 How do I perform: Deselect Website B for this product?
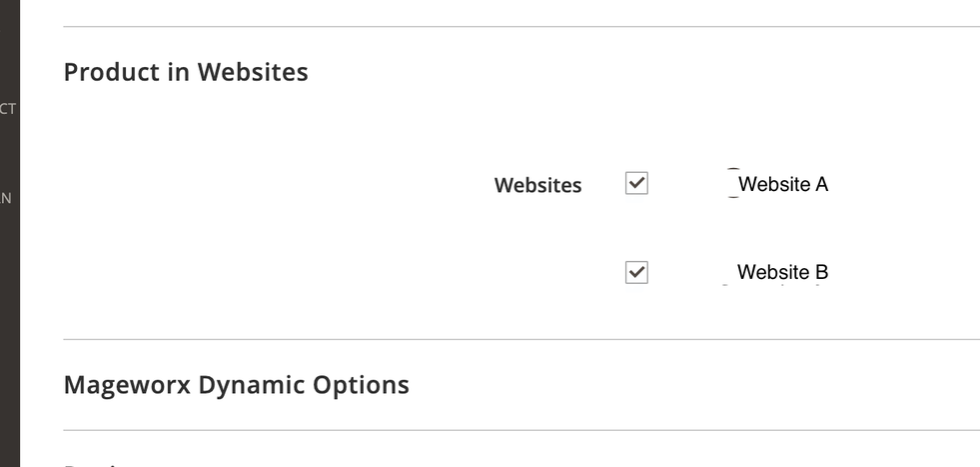click(636, 272)
